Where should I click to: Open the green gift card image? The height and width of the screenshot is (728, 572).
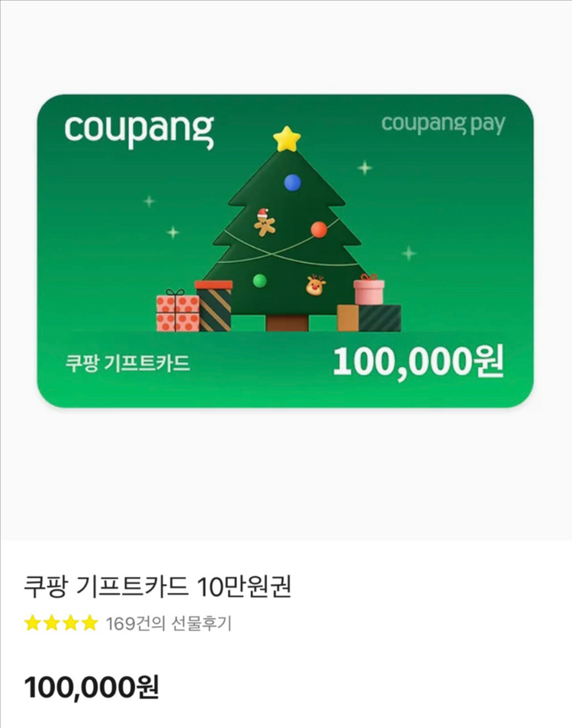tap(285, 251)
